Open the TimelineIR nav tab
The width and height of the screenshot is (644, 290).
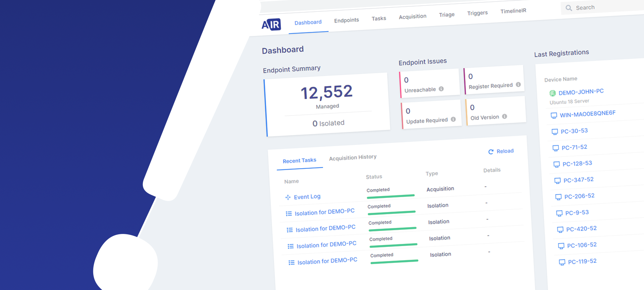[x=513, y=11]
